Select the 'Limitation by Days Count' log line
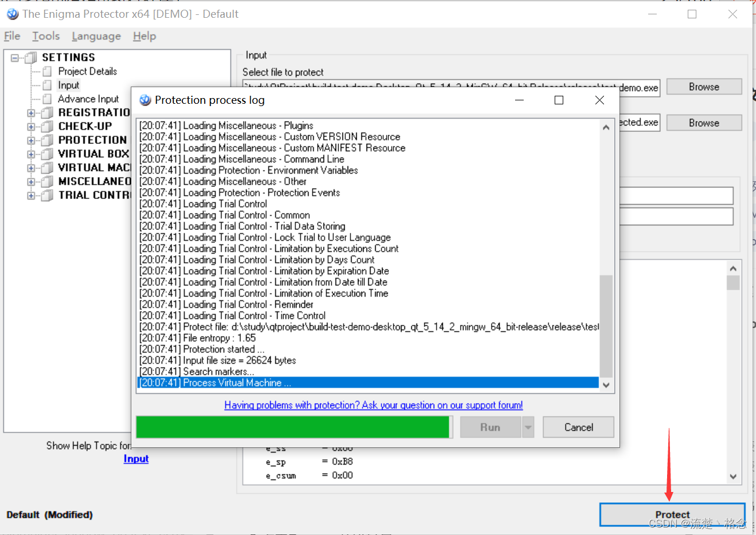Viewport: 756px width, 535px height. (368, 260)
